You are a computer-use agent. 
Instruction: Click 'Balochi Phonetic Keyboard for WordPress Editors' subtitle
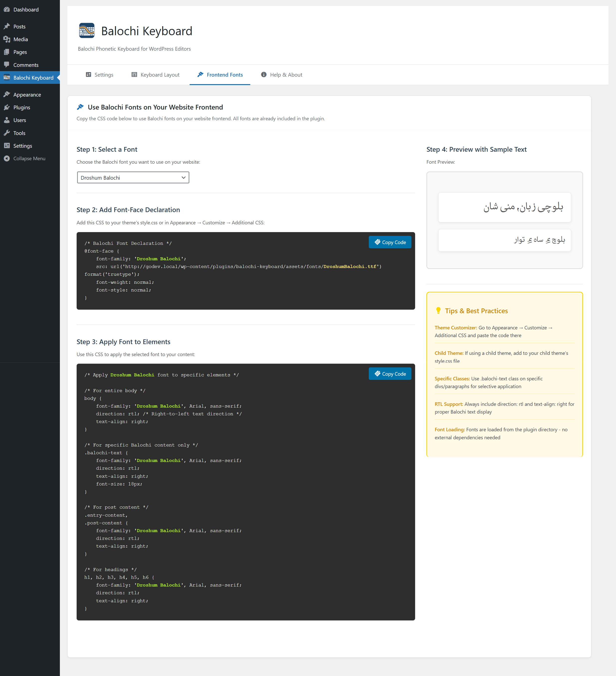click(134, 49)
